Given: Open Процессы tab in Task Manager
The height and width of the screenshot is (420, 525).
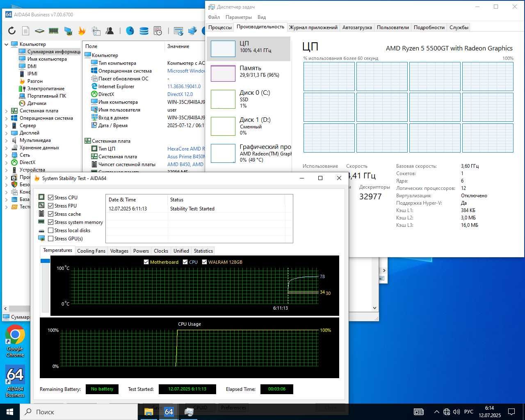Looking at the screenshot, I should point(220,27).
